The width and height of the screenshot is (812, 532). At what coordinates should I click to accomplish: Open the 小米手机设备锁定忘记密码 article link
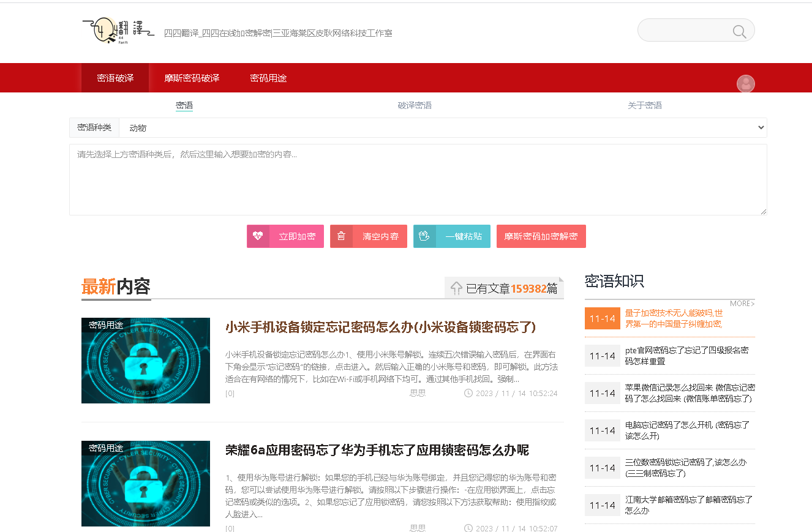(381, 328)
